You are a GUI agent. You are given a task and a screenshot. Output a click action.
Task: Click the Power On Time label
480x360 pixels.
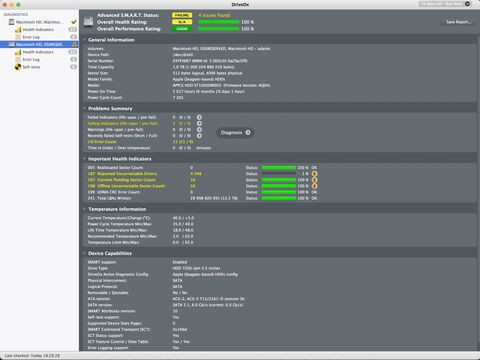tap(102, 91)
